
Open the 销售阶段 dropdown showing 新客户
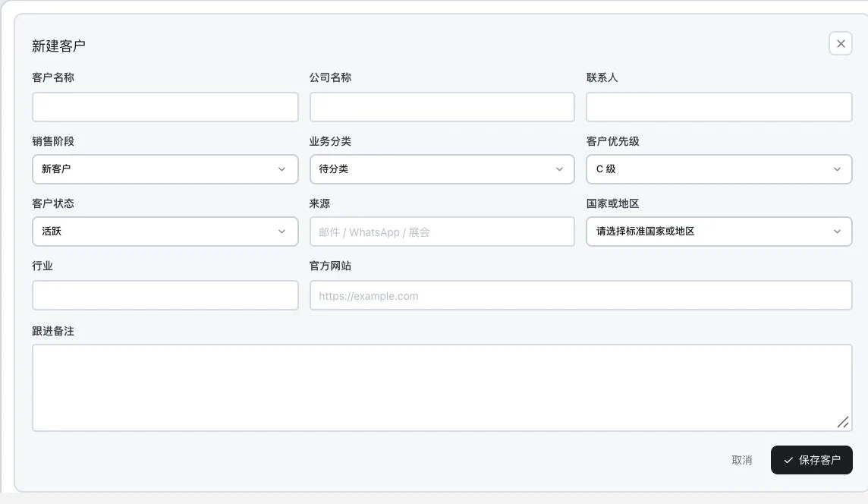pos(165,169)
